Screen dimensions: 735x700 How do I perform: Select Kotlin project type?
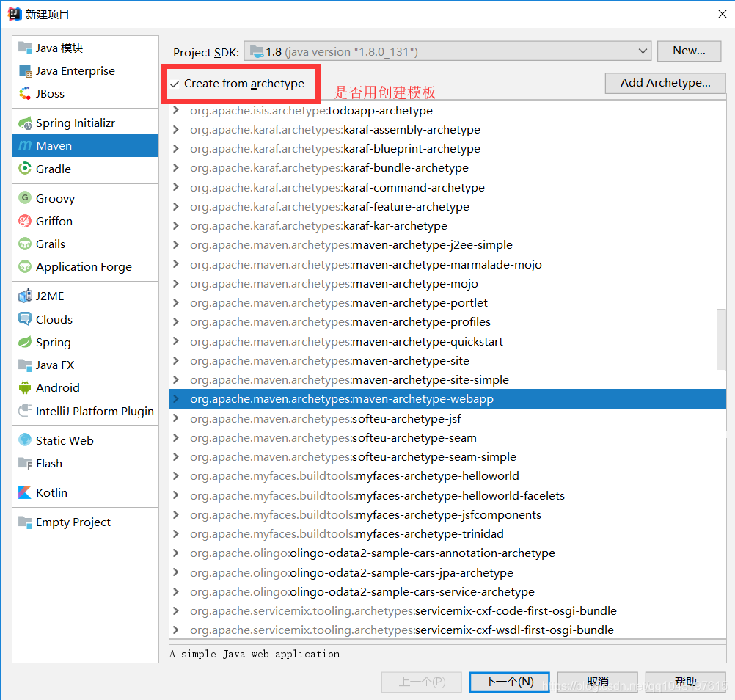point(85,493)
